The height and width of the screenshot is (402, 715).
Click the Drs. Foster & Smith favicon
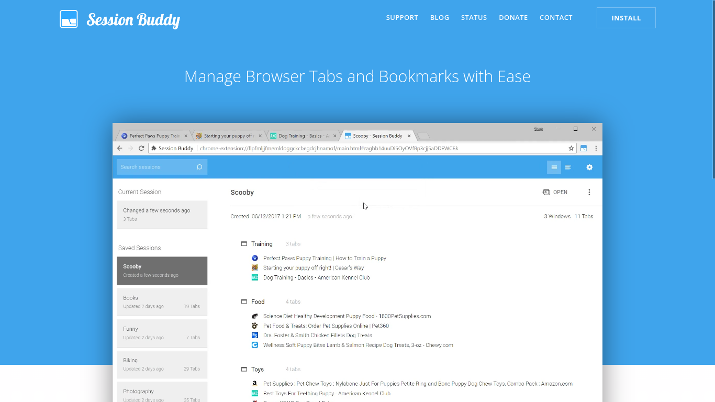pos(255,335)
